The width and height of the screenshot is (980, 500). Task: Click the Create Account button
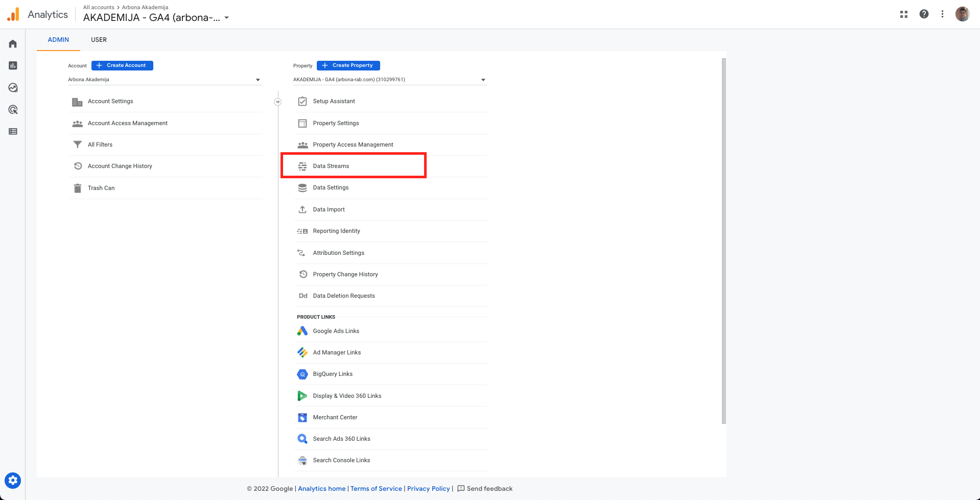tap(122, 65)
